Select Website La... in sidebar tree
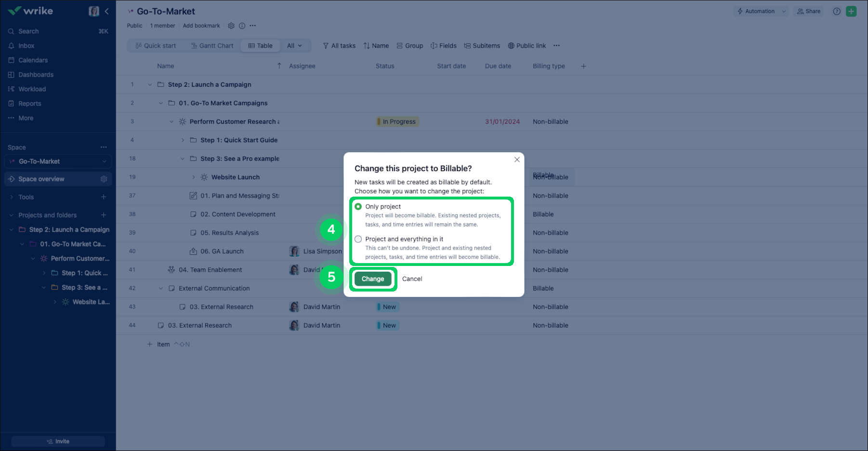This screenshot has width=868, height=451. [91, 302]
